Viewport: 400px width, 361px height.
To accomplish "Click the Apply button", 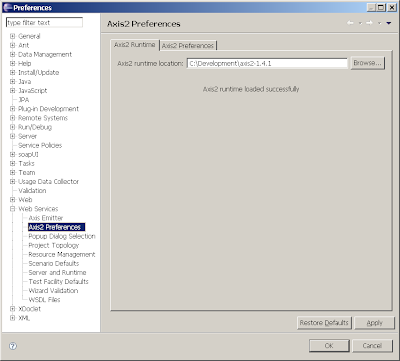I will coord(374,323).
